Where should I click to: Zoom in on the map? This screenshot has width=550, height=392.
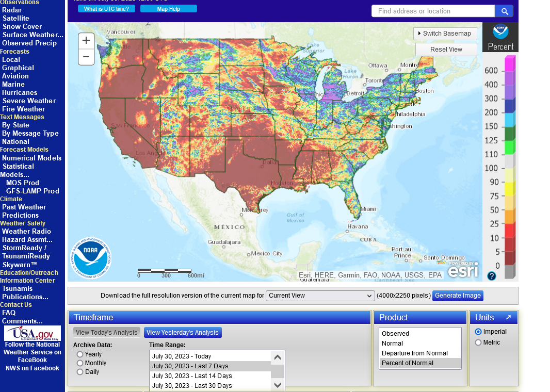pos(86,40)
